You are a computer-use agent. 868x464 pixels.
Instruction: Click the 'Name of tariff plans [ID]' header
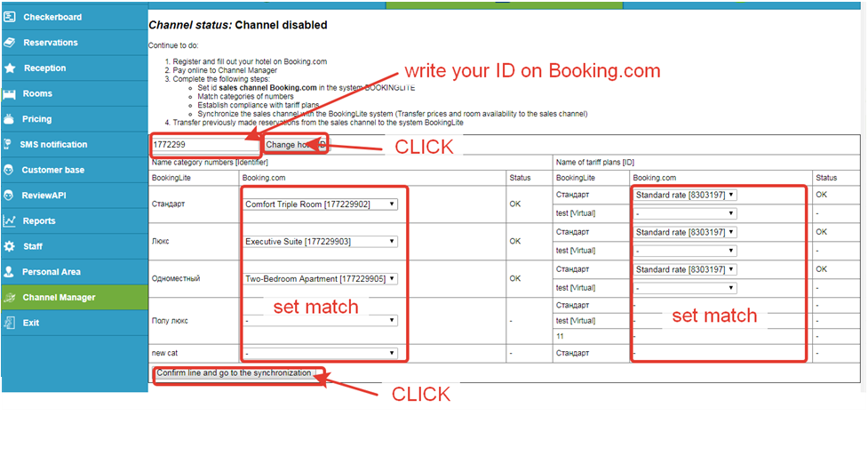pyautogui.click(x=595, y=163)
